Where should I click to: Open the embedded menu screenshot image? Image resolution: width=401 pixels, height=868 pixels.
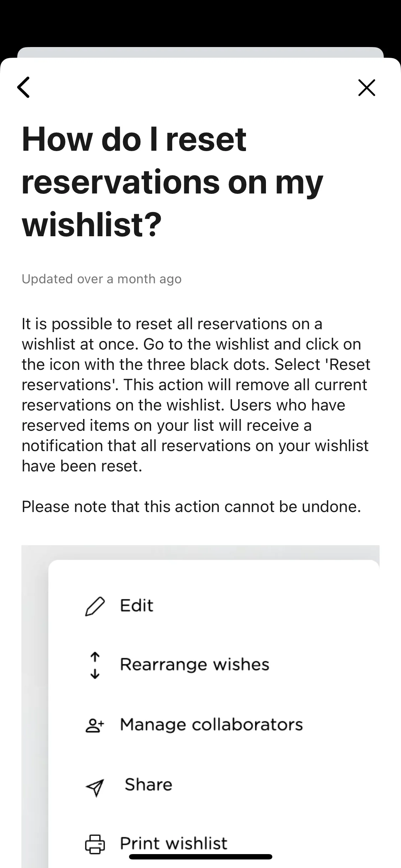pyautogui.click(x=200, y=707)
